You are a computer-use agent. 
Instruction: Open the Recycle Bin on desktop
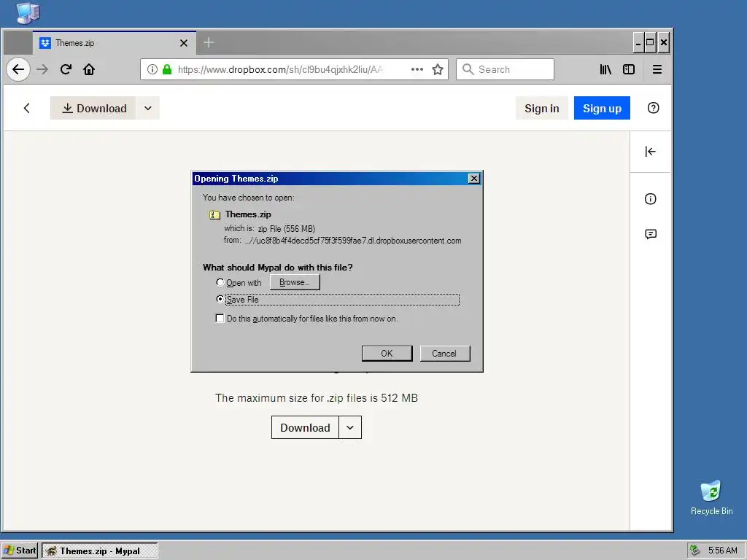[x=711, y=497]
